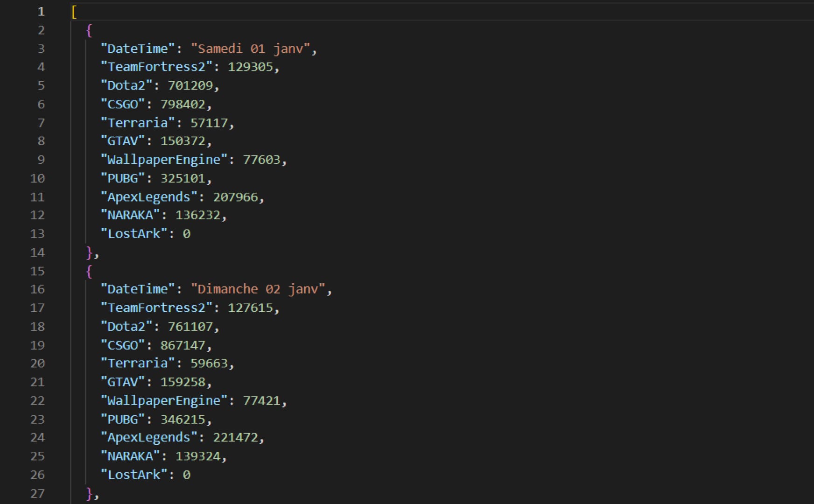Screen dimensions: 814x504
Task: Click the TeamFortress2 value 127615
Action: click(x=250, y=308)
